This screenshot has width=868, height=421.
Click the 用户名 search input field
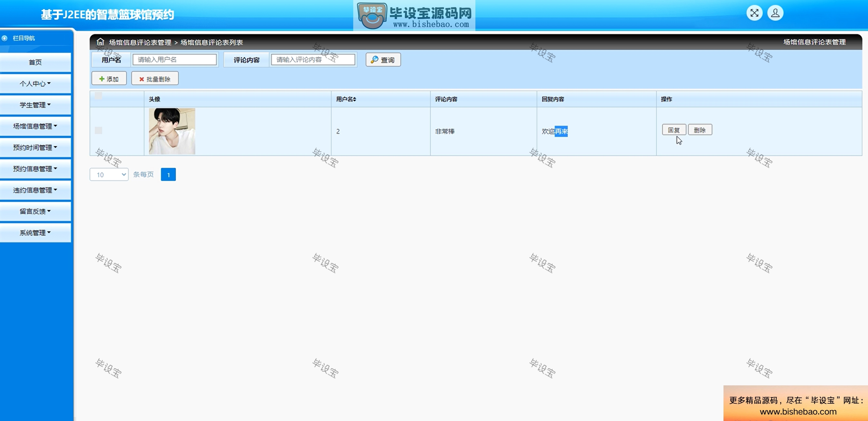[x=175, y=60]
